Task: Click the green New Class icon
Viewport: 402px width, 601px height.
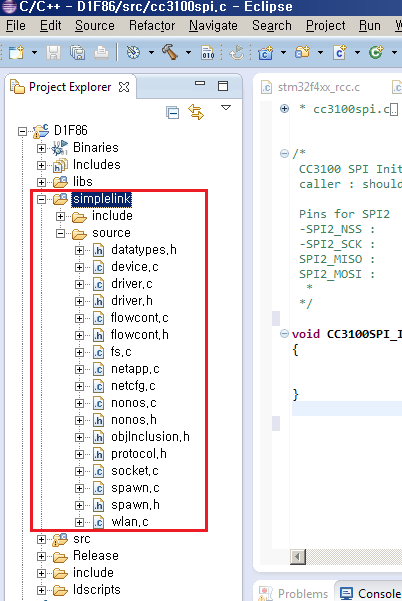Action: [376, 52]
